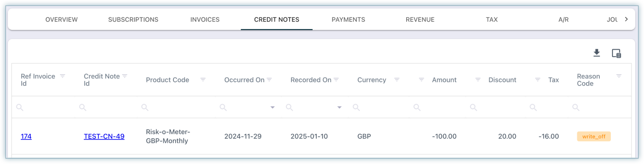The width and height of the screenshot is (644, 164).
Task: Switch to the Invoices tab
Action: [x=205, y=20]
